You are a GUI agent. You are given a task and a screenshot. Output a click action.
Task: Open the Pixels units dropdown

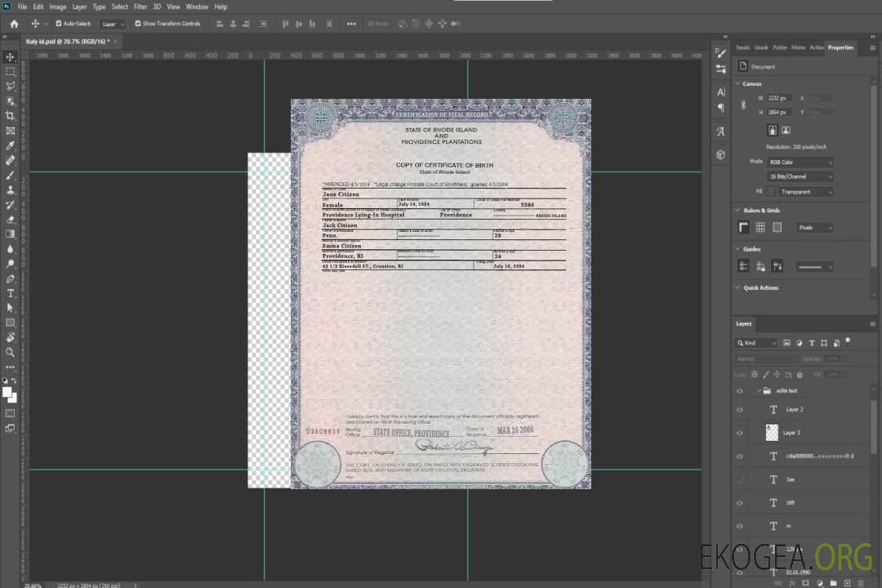point(814,227)
